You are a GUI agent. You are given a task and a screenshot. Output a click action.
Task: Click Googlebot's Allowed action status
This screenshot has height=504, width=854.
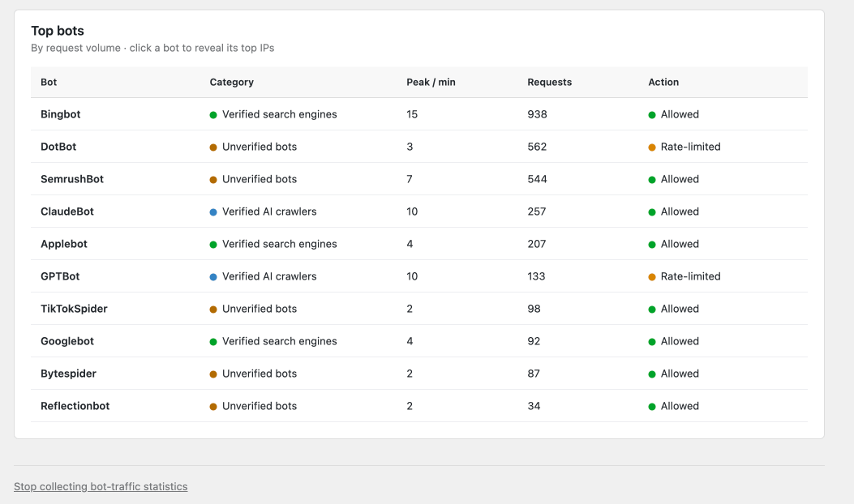click(674, 341)
